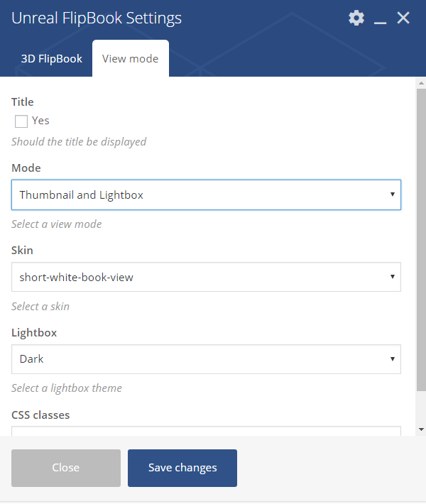
Task: Click the vertical scrollbar thumb
Action: [421, 240]
